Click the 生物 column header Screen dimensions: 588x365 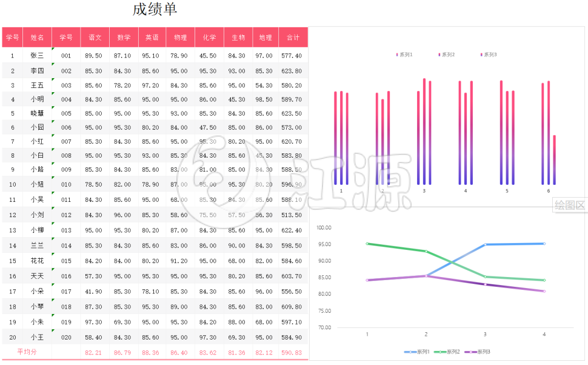[x=238, y=37]
